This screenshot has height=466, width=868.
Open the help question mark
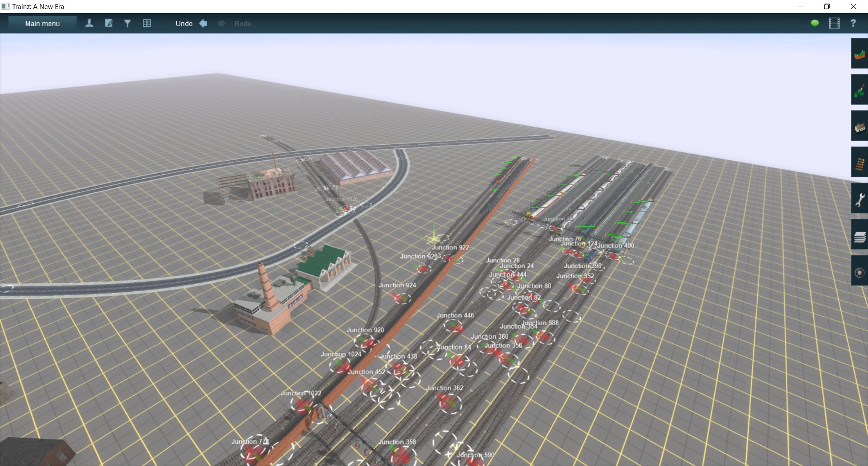click(853, 24)
